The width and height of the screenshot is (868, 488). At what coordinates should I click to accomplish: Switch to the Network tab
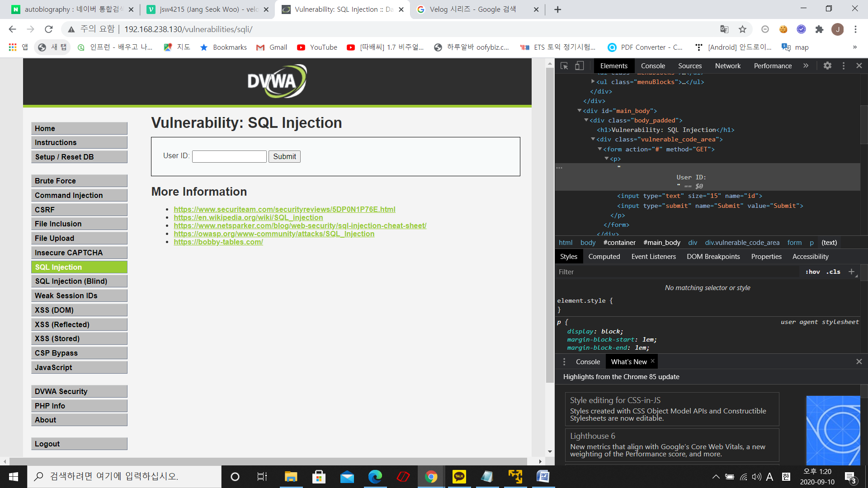tap(727, 66)
